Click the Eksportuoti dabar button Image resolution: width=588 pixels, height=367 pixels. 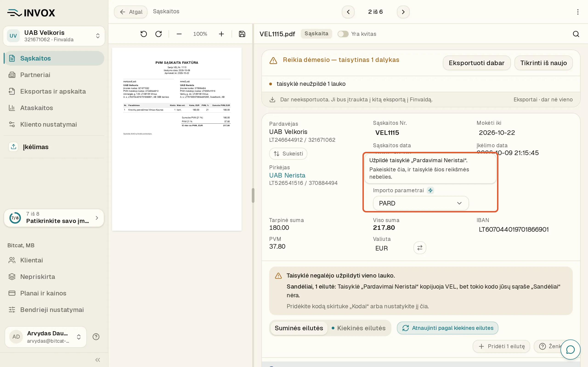tap(476, 63)
